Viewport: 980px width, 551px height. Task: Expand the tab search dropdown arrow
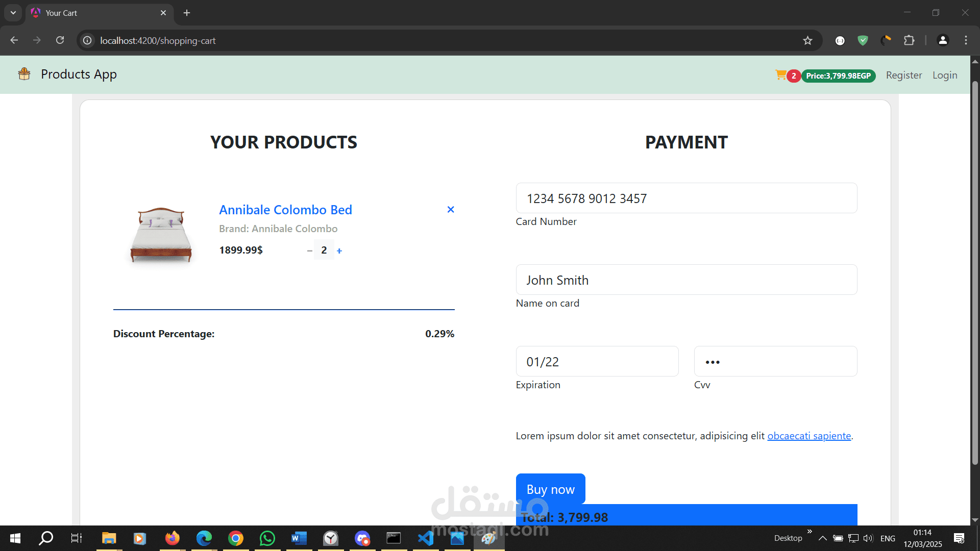(13, 13)
